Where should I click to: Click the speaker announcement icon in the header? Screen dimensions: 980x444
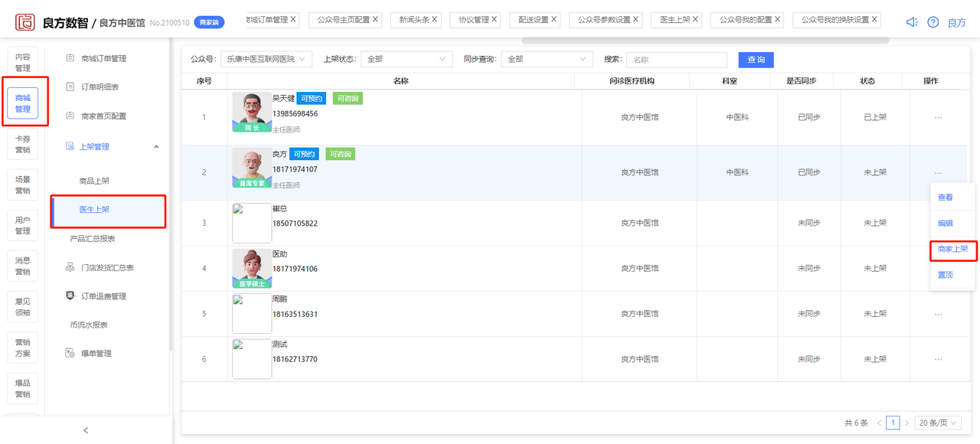pos(911,22)
